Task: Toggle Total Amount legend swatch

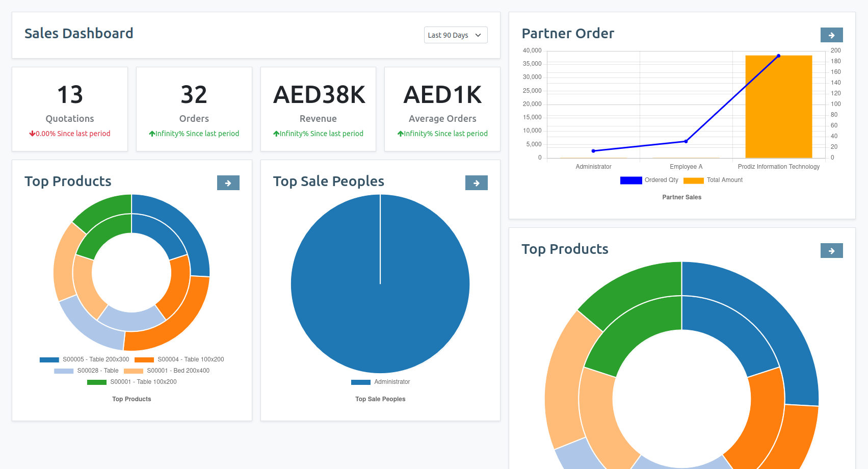Action: click(693, 180)
